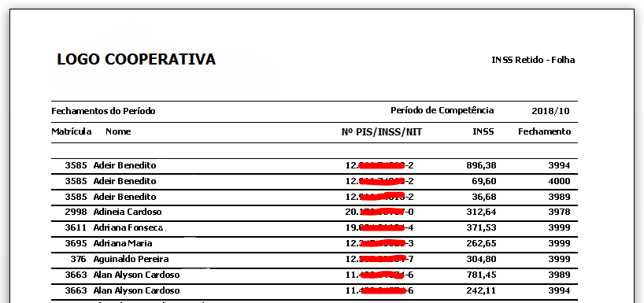
Task: Click the Nome column header
Action: 118,131
